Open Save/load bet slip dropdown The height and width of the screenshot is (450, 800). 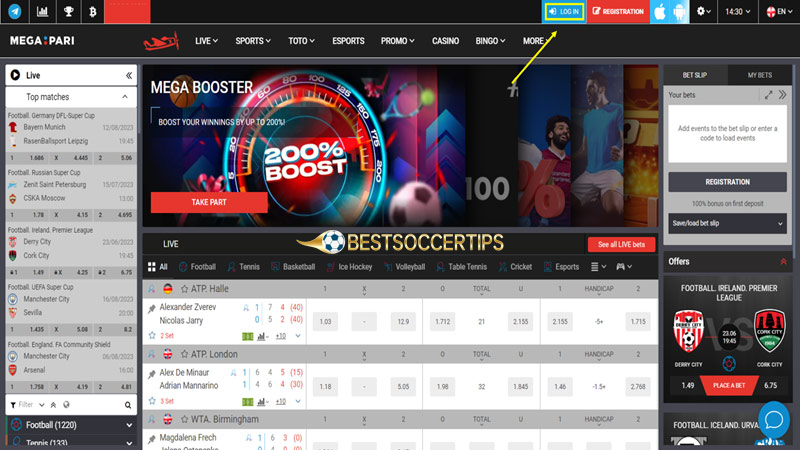(728, 223)
